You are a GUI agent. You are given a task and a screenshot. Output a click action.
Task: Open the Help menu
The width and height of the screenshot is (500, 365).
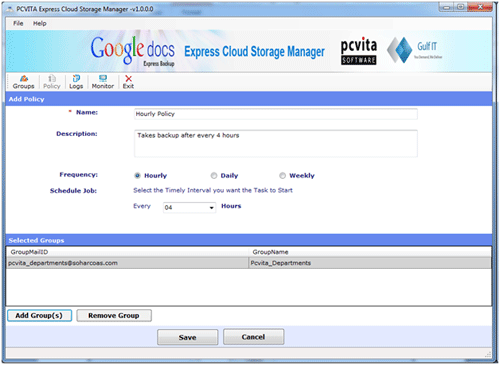[x=39, y=23]
